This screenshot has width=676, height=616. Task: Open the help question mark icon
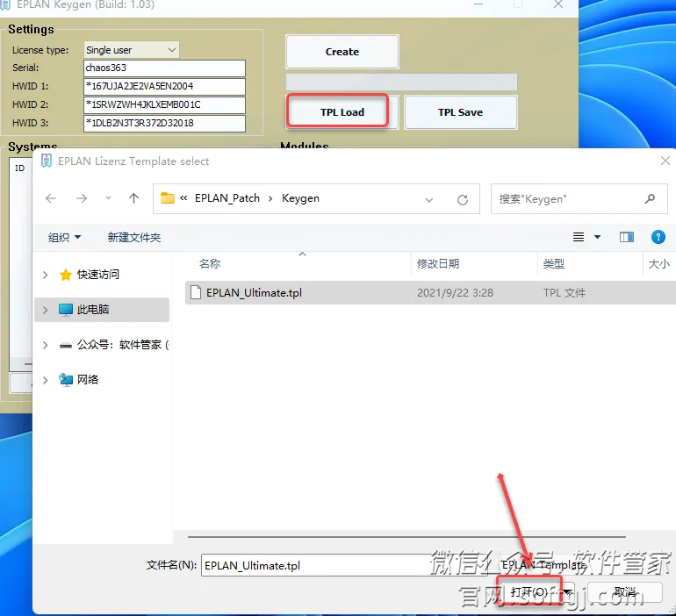(658, 237)
